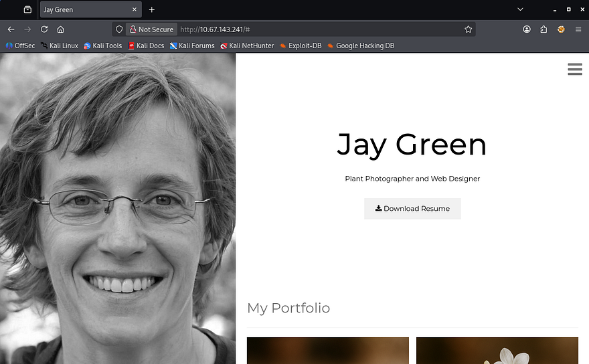Screen dimensions: 589x364
Task: Close the Jay Green tab
Action: [x=135, y=10]
